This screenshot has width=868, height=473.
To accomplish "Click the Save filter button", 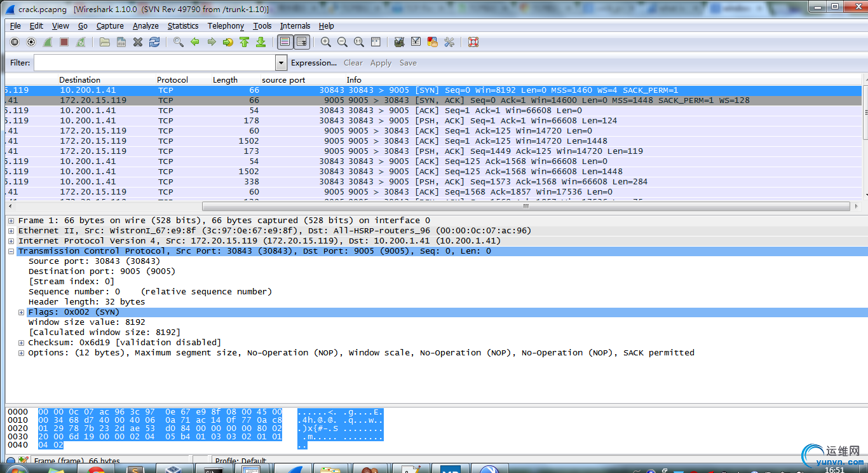I will point(408,63).
